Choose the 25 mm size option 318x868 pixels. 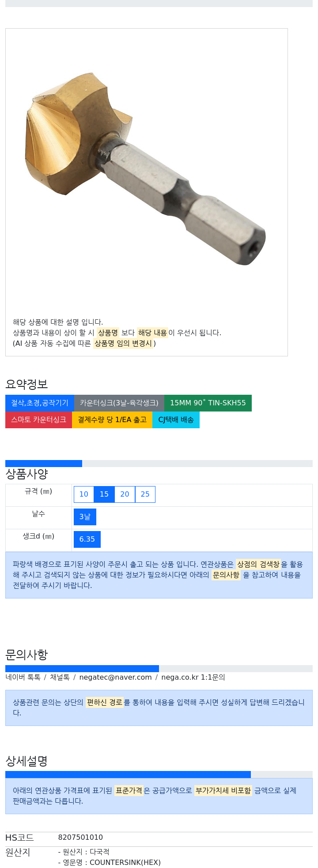point(145,494)
